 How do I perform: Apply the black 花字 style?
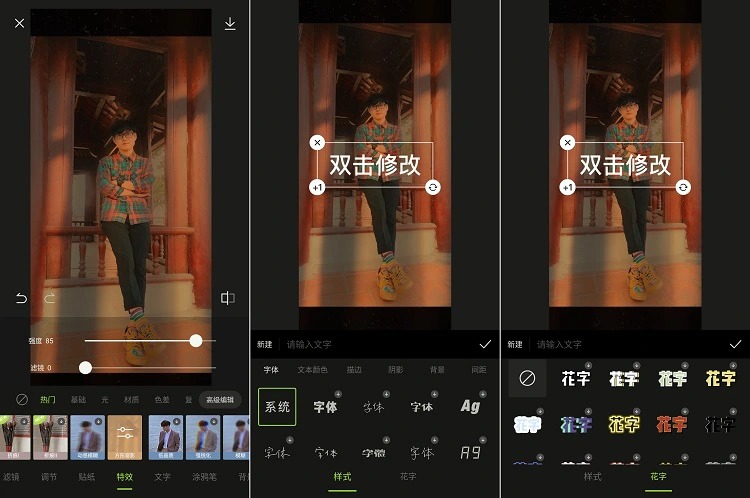click(720, 424)
